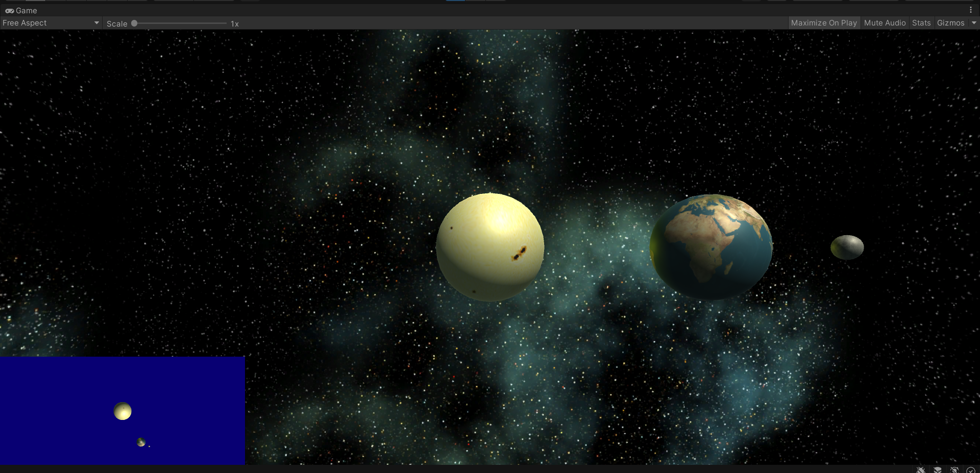Click the Earth planet in the Game view

(x=712, y=246)
